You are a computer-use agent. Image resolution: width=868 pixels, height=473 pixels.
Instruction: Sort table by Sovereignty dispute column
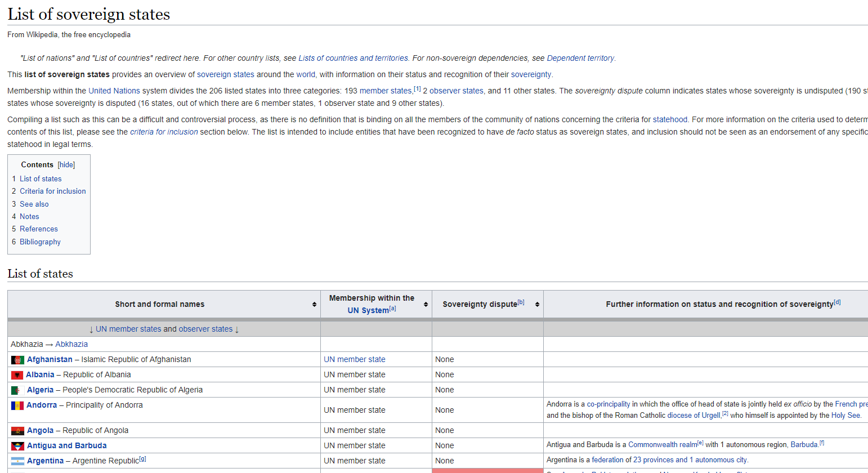[537, 304]
